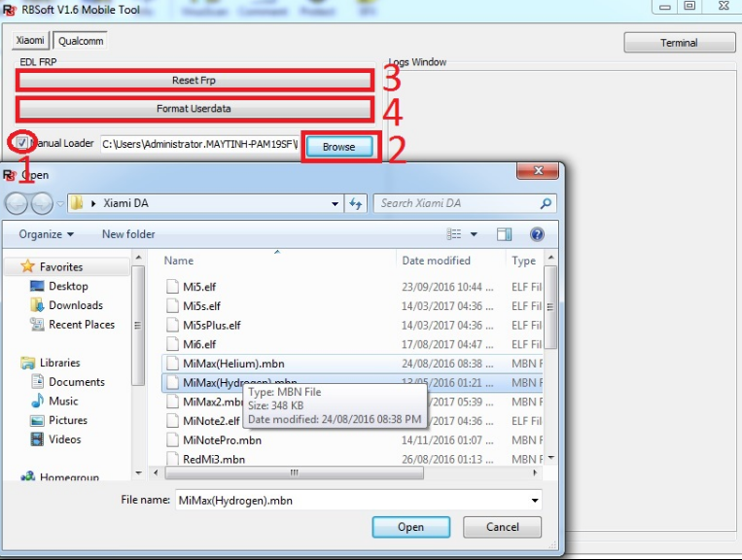Screen dimensions: 742x560
Task: Click the File name input field
Action: (x=353, y=501)
